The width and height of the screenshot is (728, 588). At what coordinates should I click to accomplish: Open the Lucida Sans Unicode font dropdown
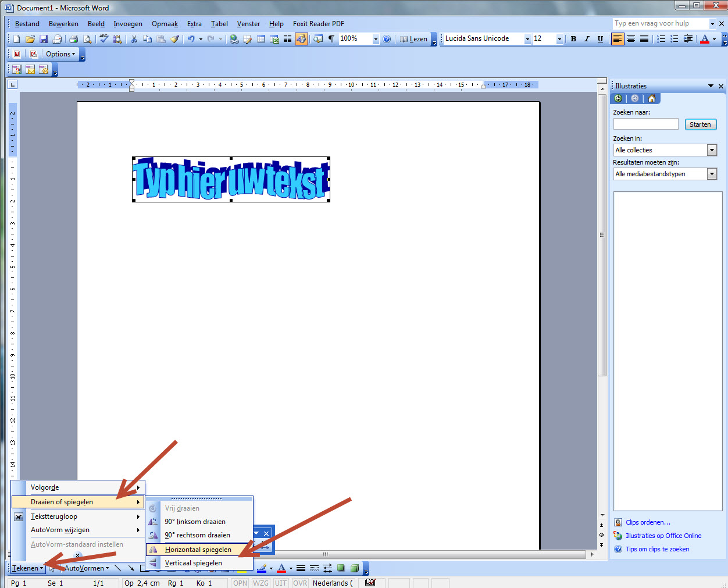527,39
